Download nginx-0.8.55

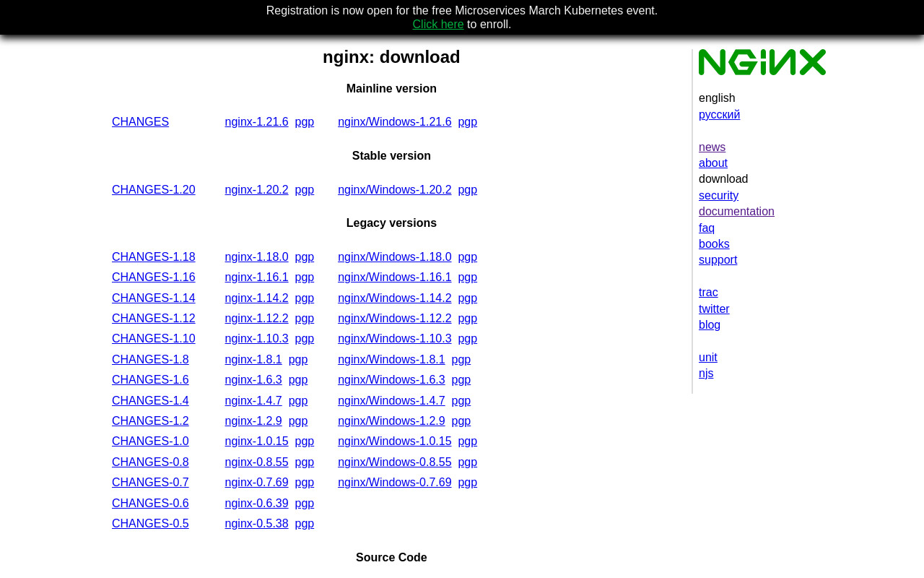(x=256, y=462)
